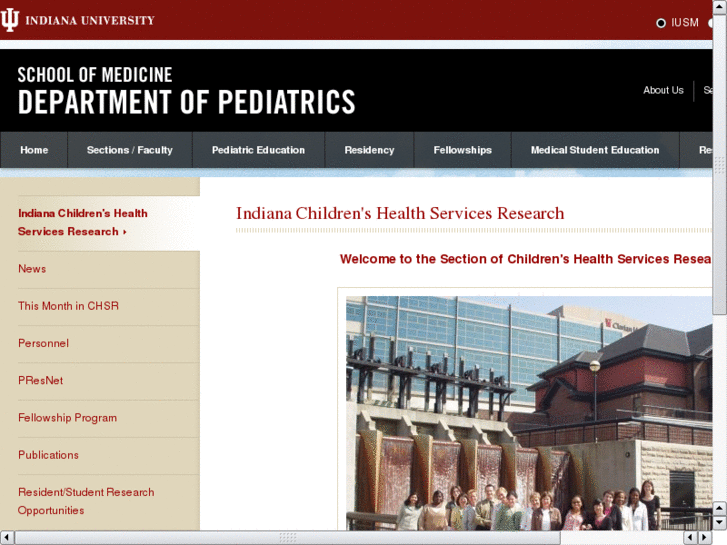Open the Indiana University home link
Screen dimensions: 727x545
[x=89, y=20]
